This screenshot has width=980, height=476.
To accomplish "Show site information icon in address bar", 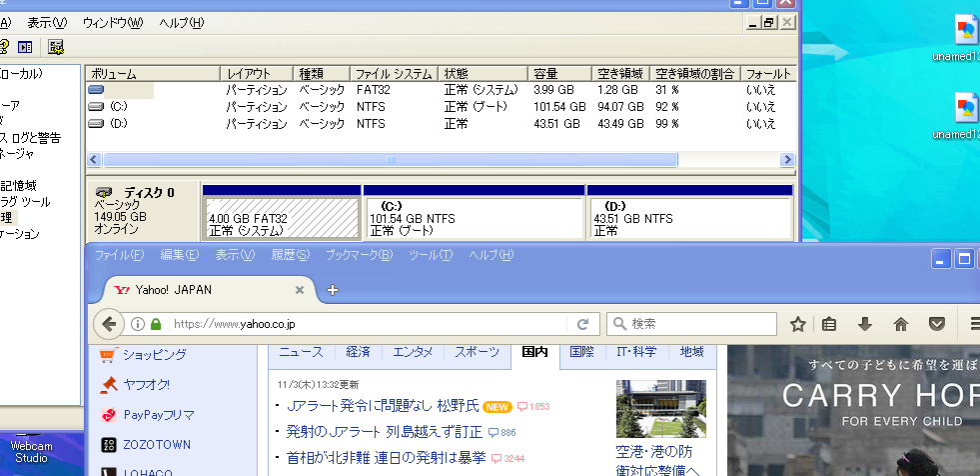I will click(138, 324).
